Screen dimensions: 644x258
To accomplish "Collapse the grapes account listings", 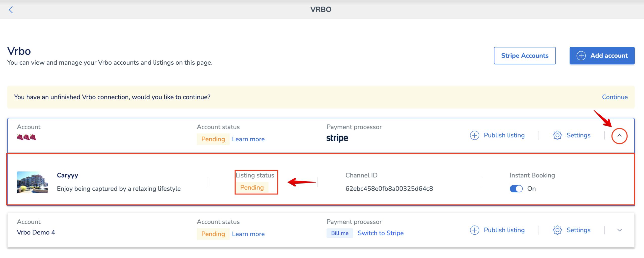I will click(x=619, y=136).
